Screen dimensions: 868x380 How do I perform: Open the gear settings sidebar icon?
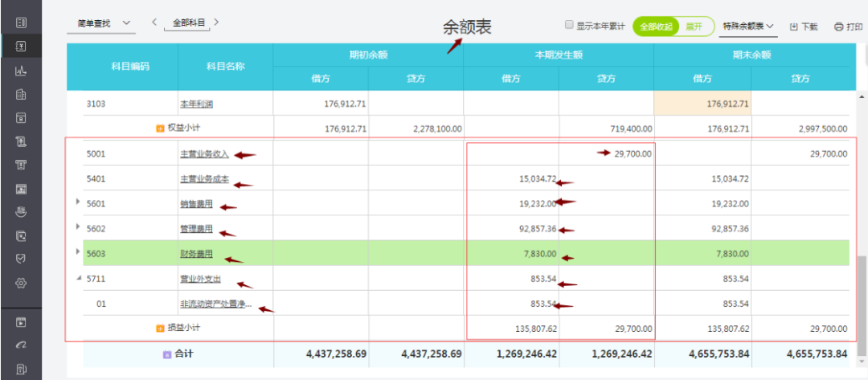pyautogui.click(x=21, y=283)
